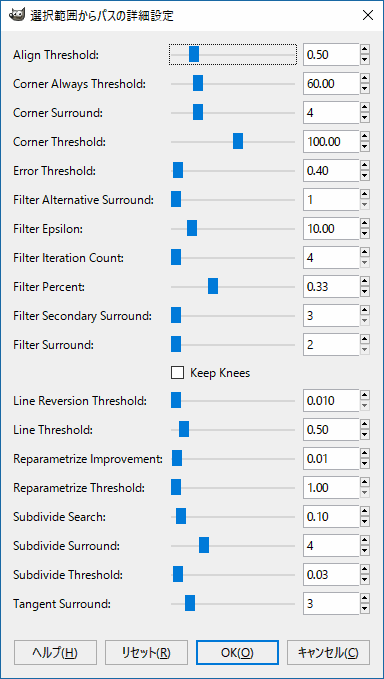Click the Corner Threshold slider handle
384x679 pixels.
[238, 141]
